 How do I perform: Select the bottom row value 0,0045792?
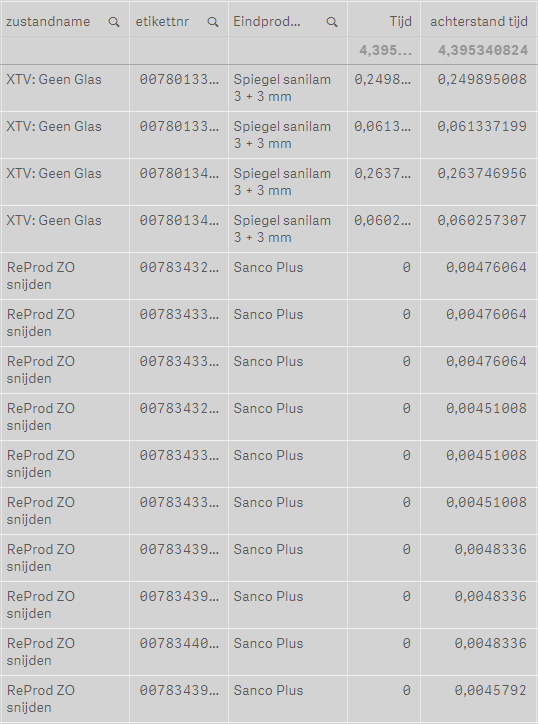click(490, 690)
